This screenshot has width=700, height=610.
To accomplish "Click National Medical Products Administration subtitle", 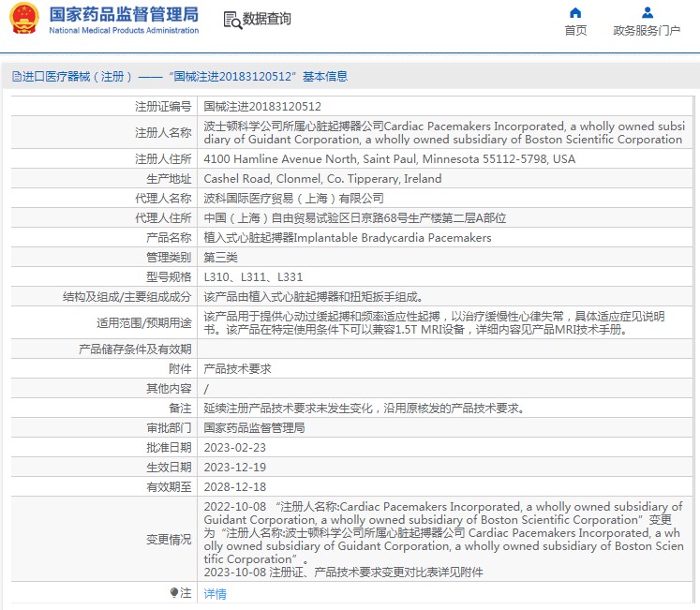I will [x=124, y=30].
